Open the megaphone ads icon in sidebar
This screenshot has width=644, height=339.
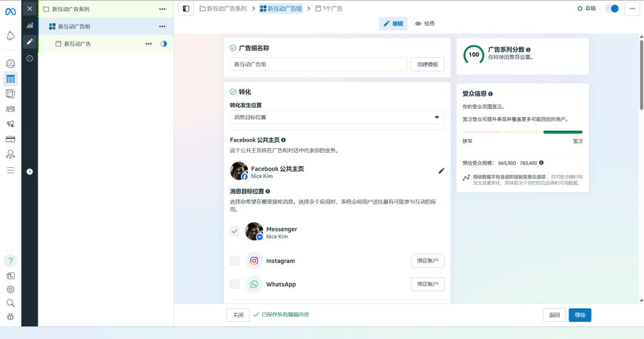point(10,124)
